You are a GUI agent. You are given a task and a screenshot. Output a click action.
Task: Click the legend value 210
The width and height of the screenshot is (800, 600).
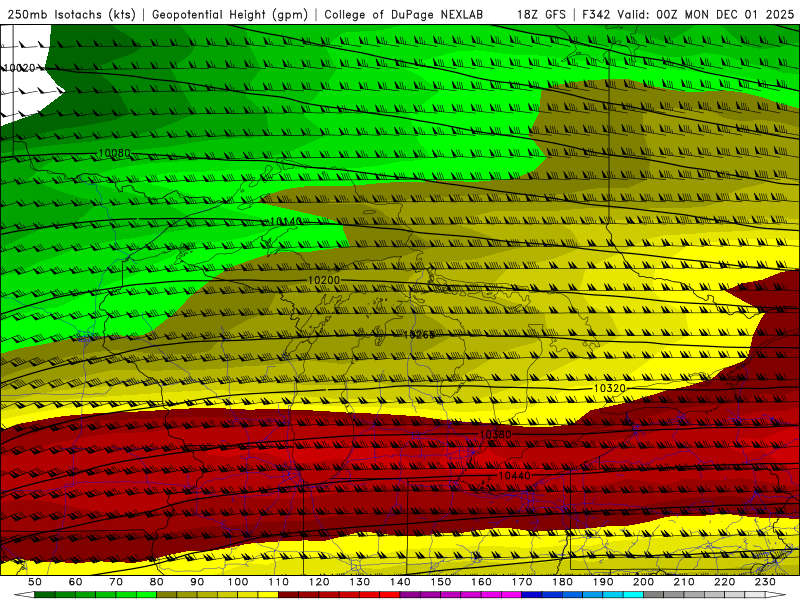click(684, 582)
